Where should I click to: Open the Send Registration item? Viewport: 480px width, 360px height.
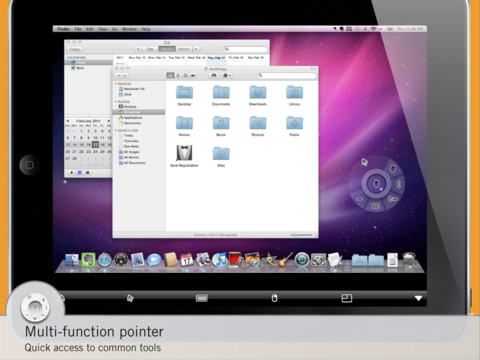pyautogui.click(x=184, y=156)
